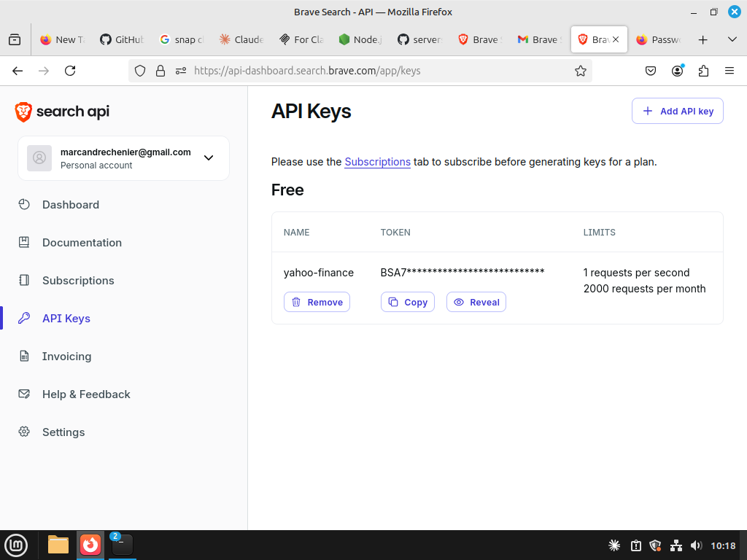Screen dimensions: 747x560
Task: Reveal the yahoo-finance API token
Action: point(476,302)
